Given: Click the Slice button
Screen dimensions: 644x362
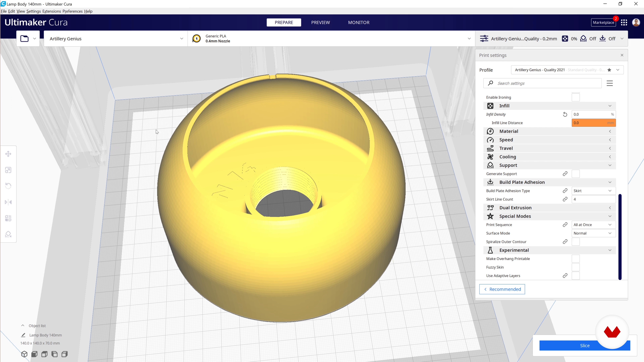Looking at the screenshot, I should (584, 346).
